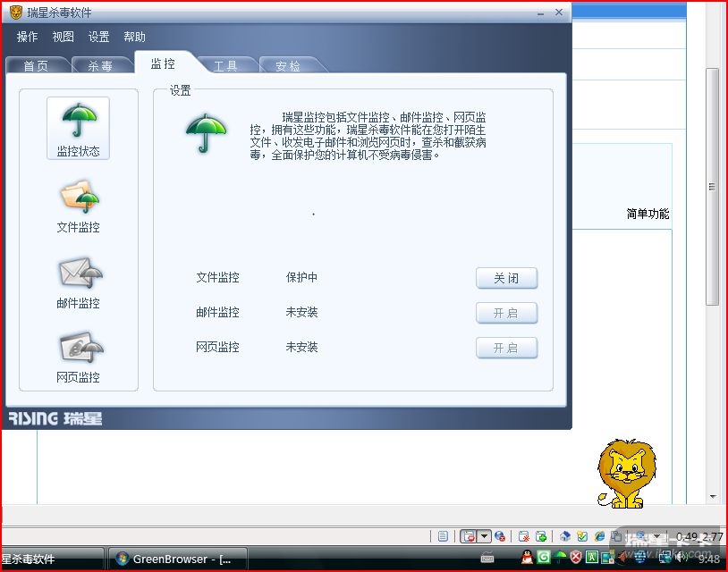Click 关闭 button for 文件监控
The width and height of the screenshot is (728, 572).
coord(506,278)
